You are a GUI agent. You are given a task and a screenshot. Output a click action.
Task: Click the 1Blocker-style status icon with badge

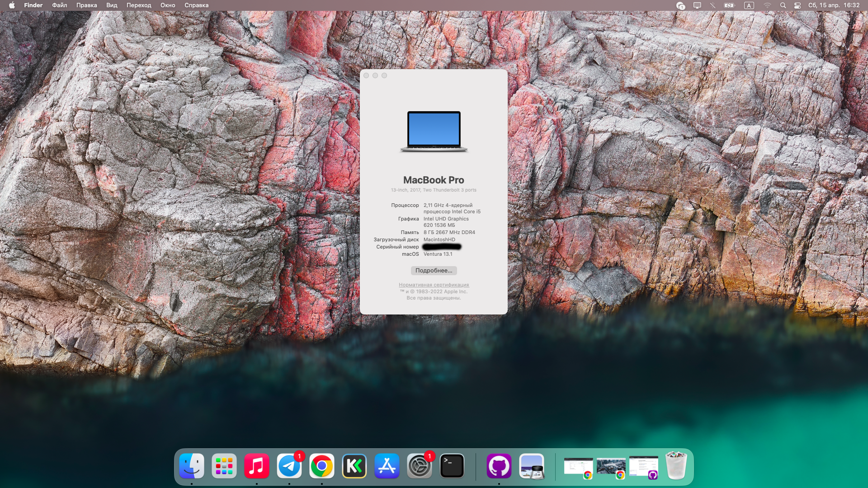coord(681,5)
